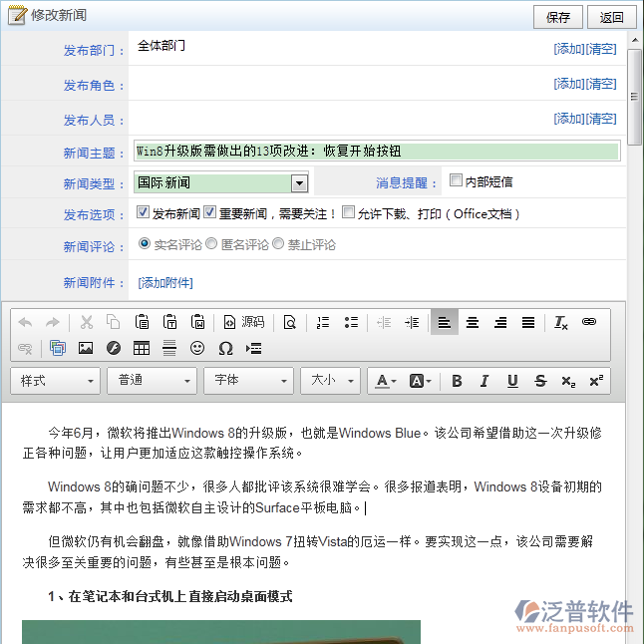
Task: Select the 匿名评论 radio option
Action: pos(211,243)
